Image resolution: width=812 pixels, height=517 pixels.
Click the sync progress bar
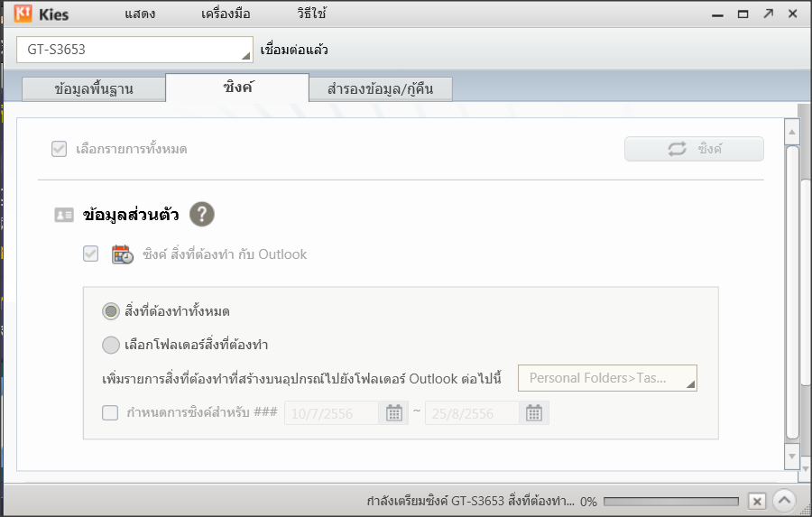[671, 502]
